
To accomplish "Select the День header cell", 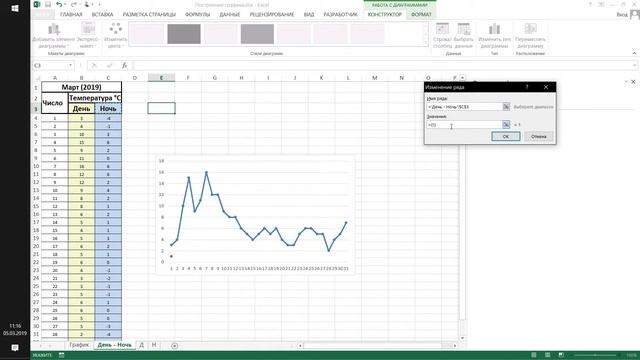I will coord(81,109).
